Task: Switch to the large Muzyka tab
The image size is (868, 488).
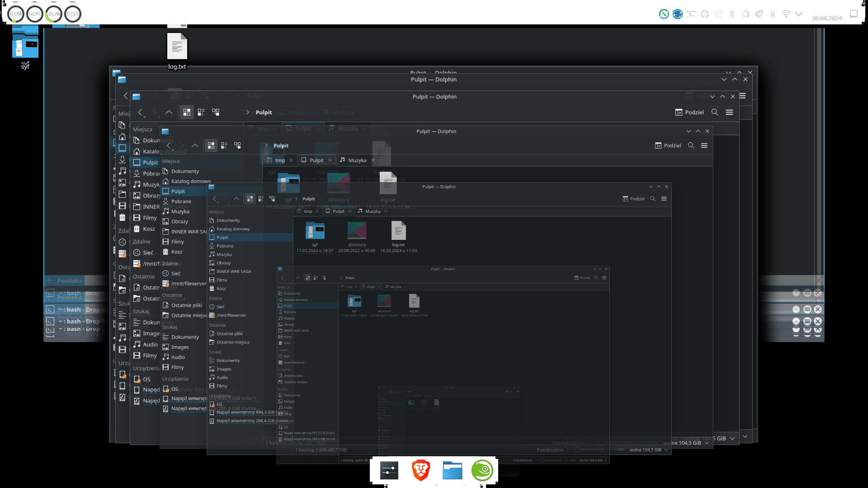Action: pyautogui.click(x=357, y=160)
